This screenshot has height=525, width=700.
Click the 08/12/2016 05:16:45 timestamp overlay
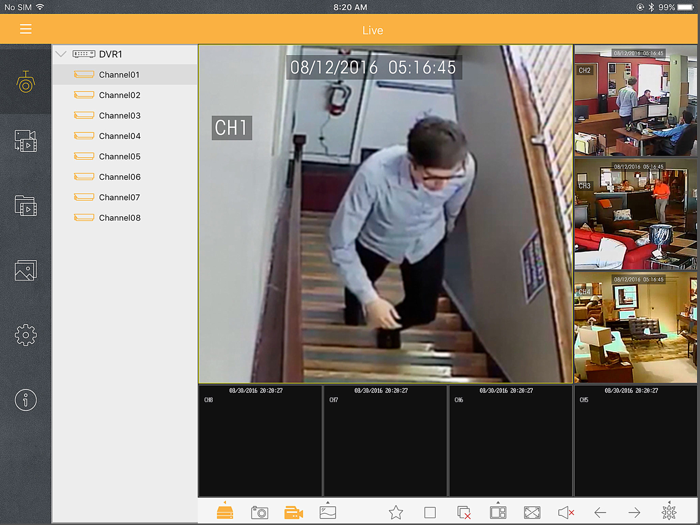tap(373, 67)
